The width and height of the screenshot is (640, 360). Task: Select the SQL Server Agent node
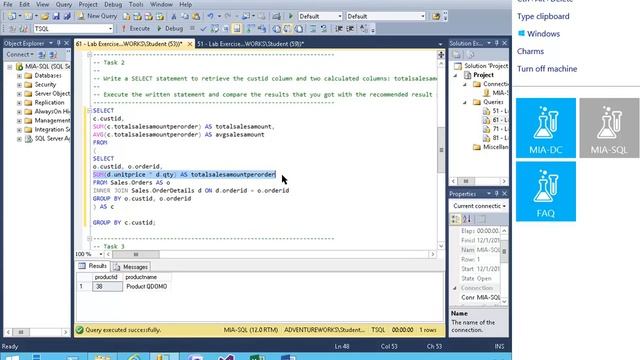(47, 139)
